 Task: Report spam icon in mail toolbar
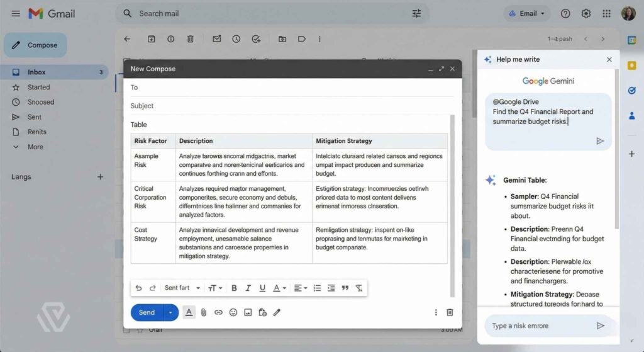click(x=171, y=39)
